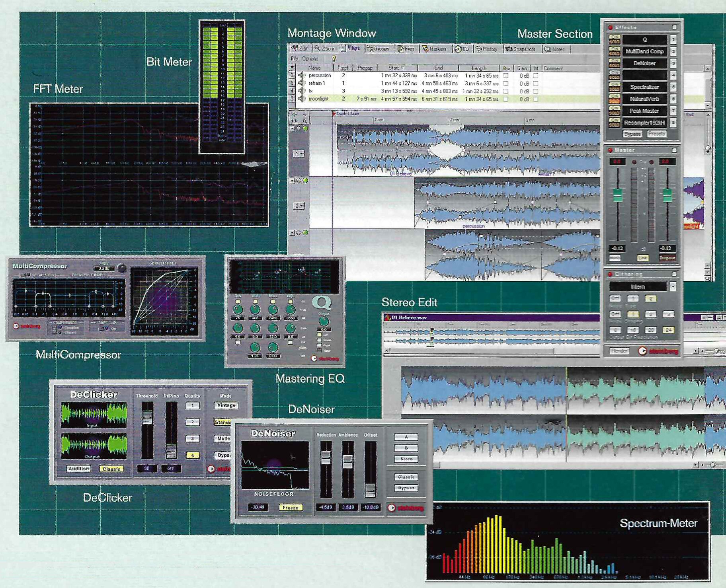Click the speaker icon beside the percussion clip
This screenshot has height=588, width=726.
301,75
